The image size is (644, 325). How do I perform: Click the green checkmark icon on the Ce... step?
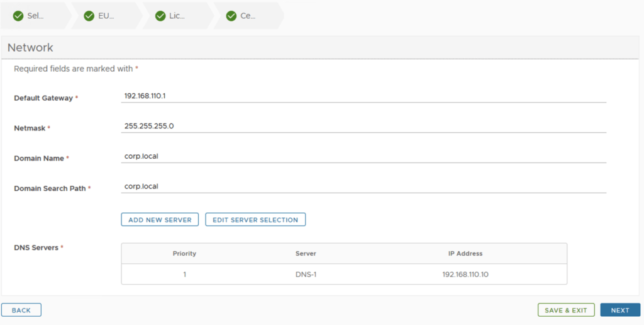[231, 16]
